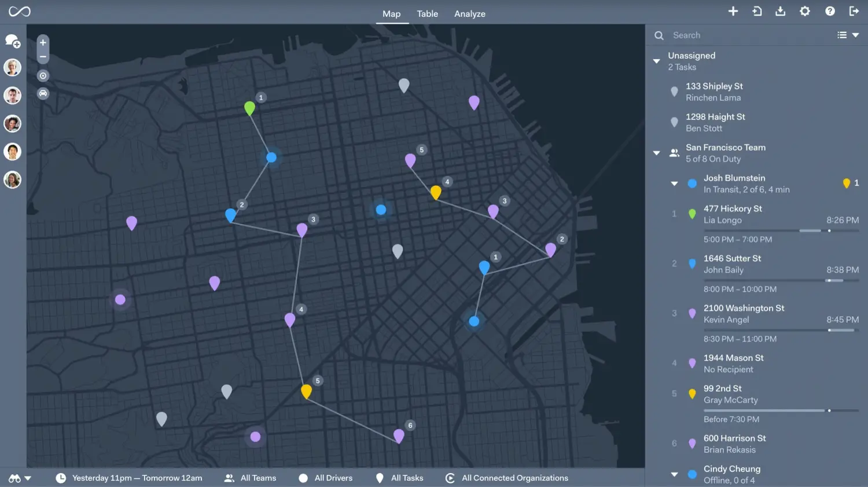Collapse the Unassigned tasks section
Viewport: 868px width, 487px height.
pos(656,61)
